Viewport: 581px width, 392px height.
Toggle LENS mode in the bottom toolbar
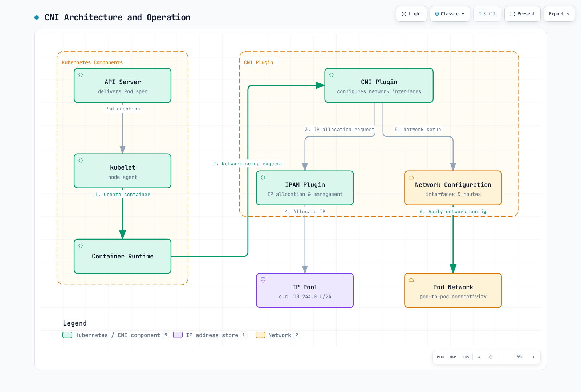465,357
